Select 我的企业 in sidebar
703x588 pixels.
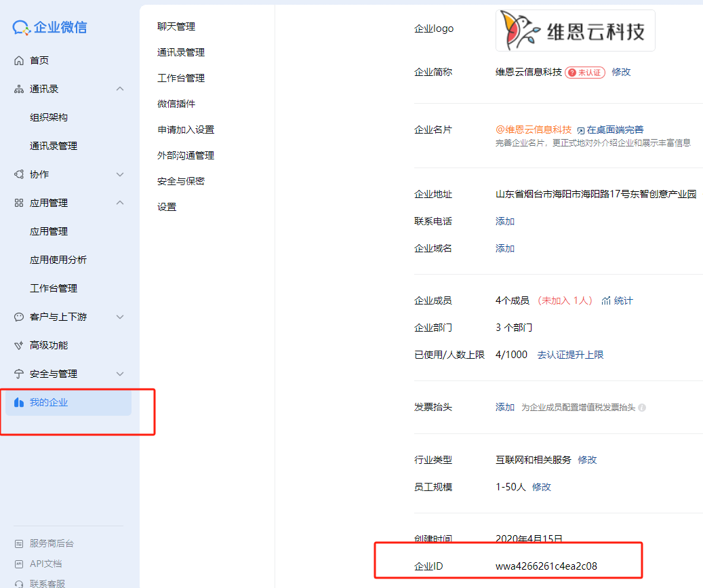click(x=68, y=402)
